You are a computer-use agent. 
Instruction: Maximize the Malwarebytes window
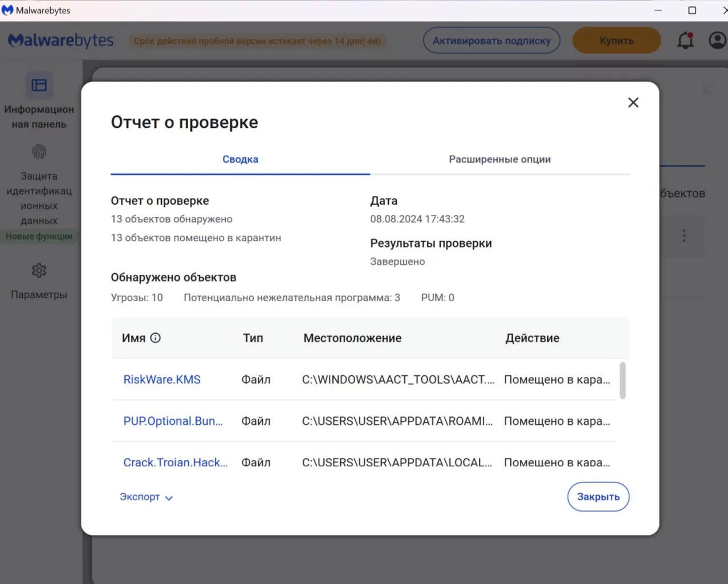(x=692, y=10)
